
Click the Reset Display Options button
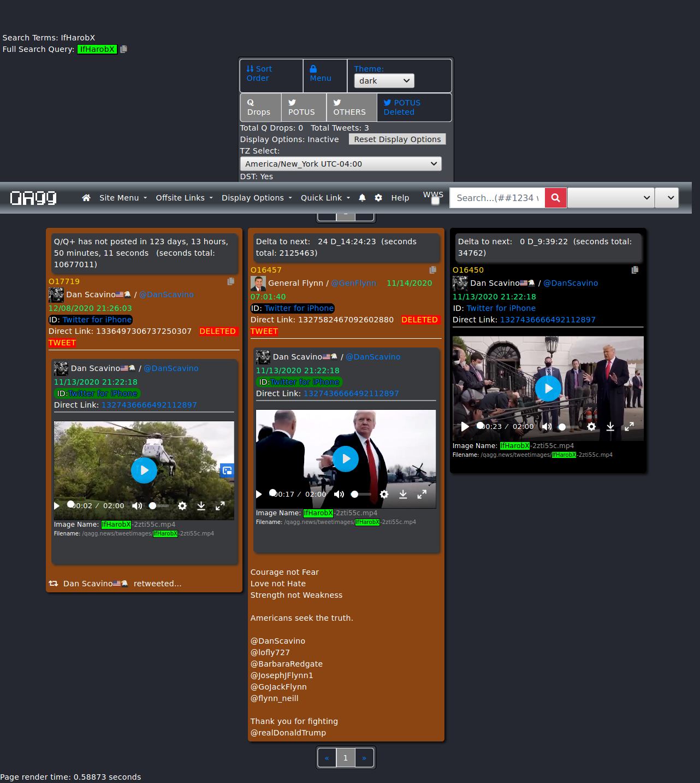(x=397, y=139)
